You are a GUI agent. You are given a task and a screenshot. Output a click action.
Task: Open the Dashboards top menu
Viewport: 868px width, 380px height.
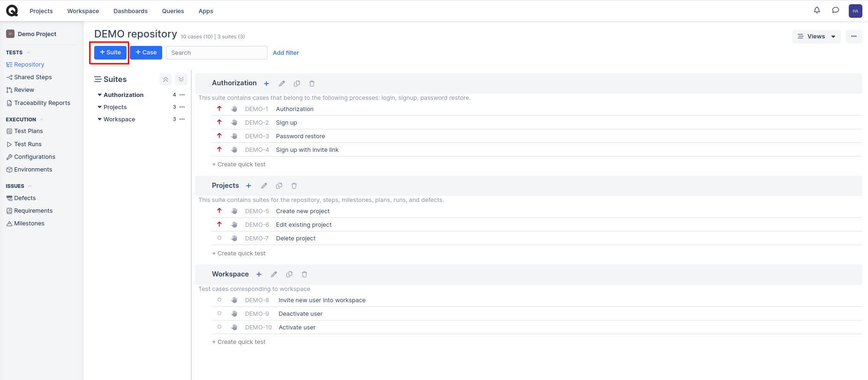130,11
